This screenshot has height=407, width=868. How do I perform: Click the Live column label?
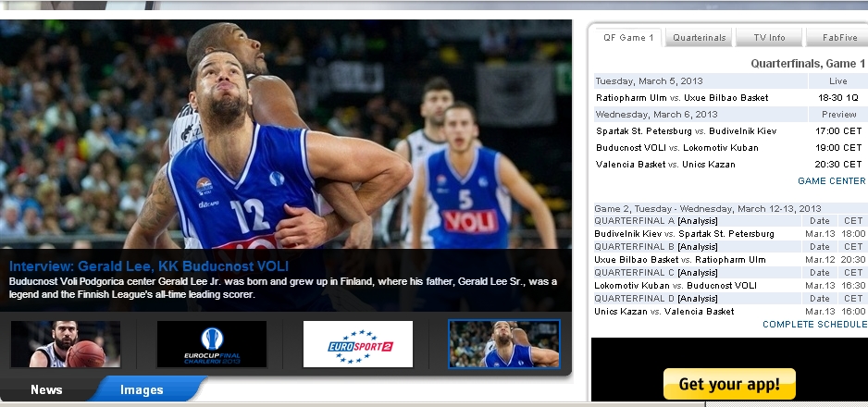(838, 81)
